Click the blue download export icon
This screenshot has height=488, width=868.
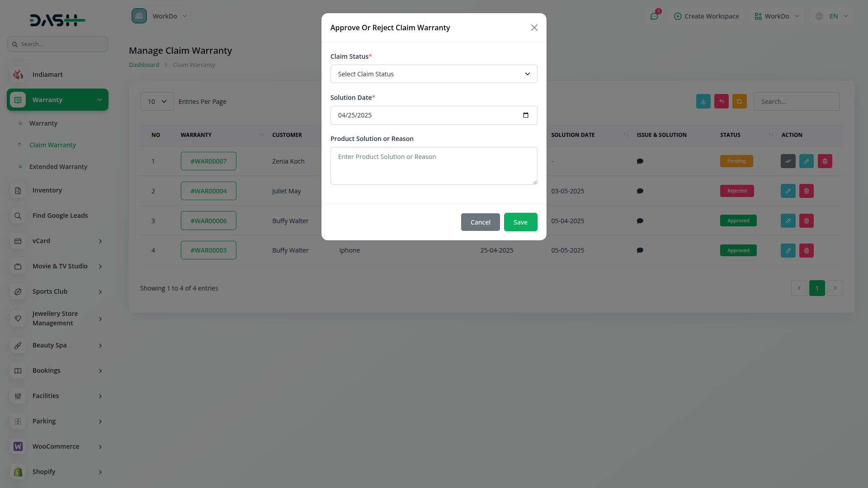703,102
